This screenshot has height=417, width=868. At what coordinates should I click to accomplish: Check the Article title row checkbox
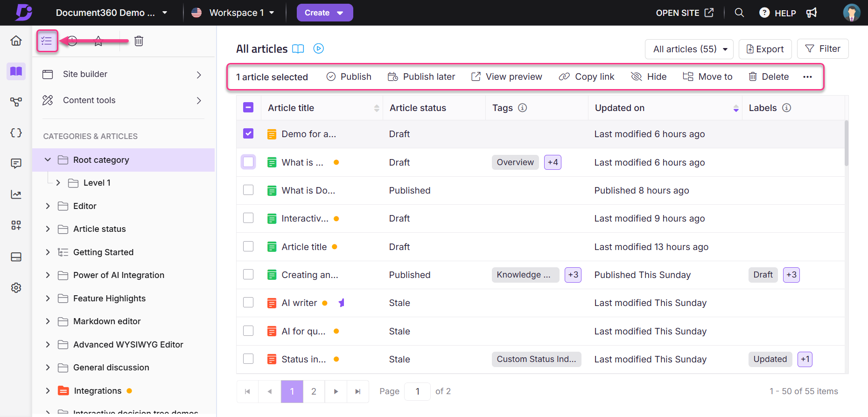[248, 246]
